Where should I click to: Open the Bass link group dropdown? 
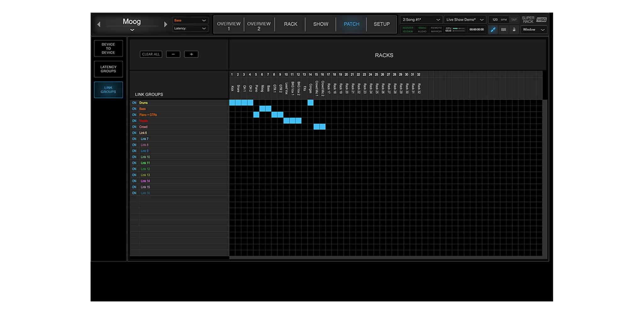tap(190, 20)
